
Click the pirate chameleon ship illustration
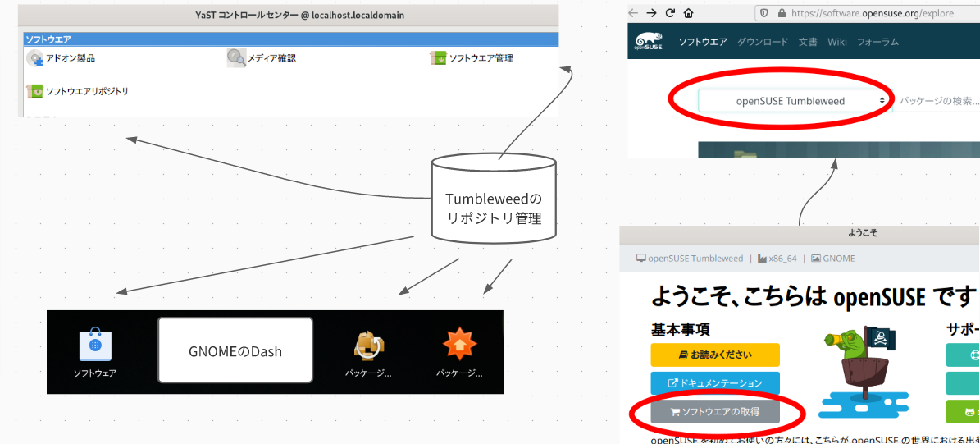point(864,372)
